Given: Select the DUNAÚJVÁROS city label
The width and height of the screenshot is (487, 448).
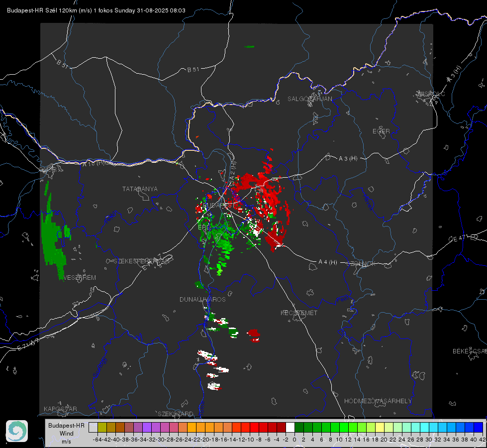Looking at the screenshot, I should coord(202,299).
